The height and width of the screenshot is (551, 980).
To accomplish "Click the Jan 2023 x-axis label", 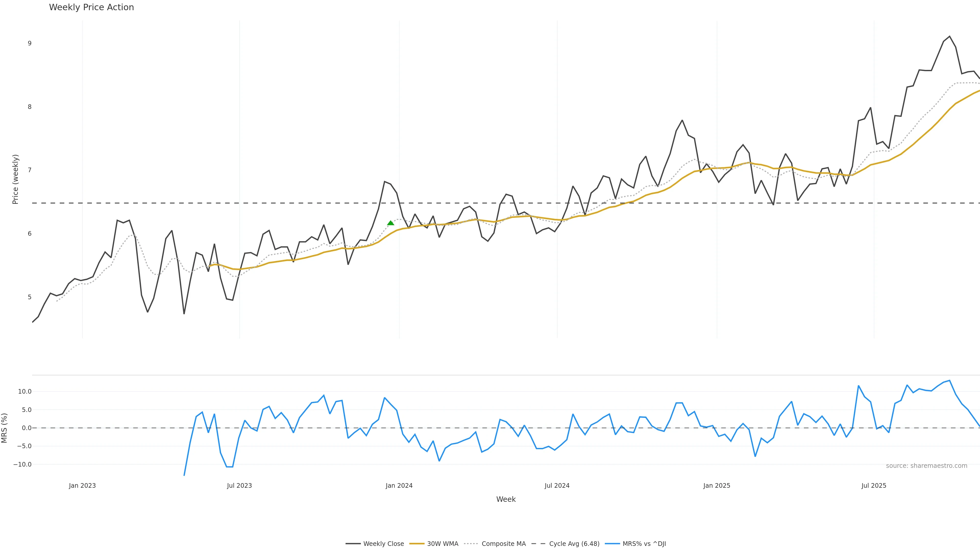I will tap(82, 486).
